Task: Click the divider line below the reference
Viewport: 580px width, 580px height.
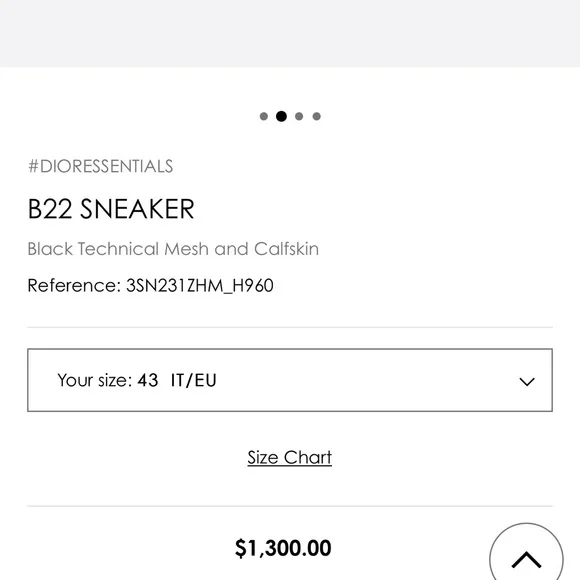Action: tap(290, 327)
